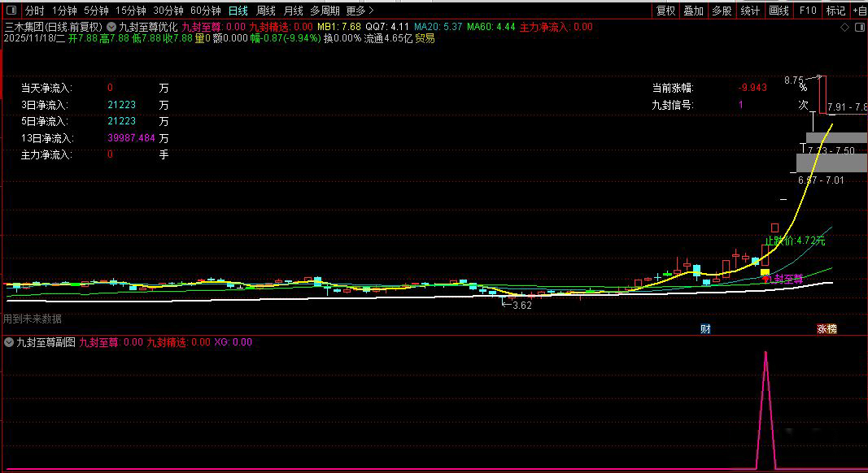Expand the 更多 period options

pos(360,11)
